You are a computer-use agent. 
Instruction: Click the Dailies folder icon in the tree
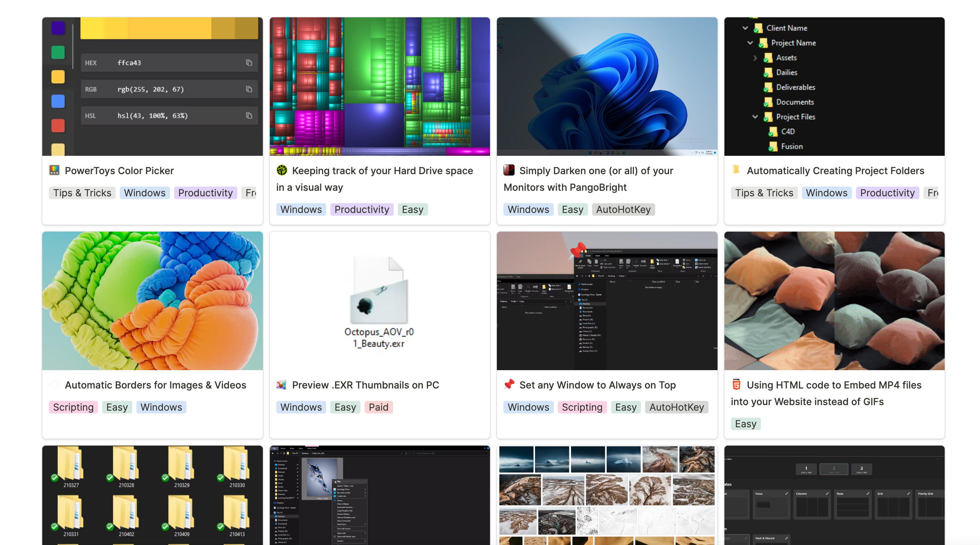[768, 73]
